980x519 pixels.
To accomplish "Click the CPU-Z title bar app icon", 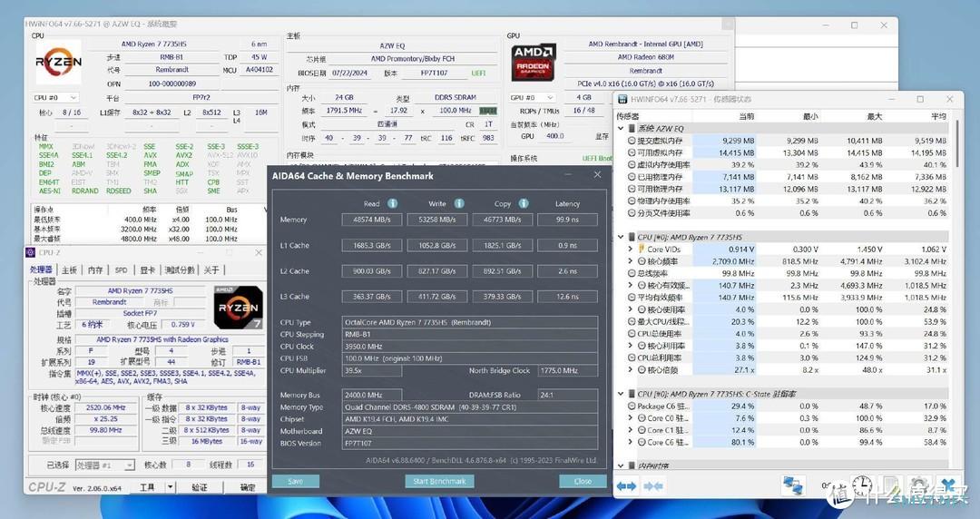I will tap(31, 252).
